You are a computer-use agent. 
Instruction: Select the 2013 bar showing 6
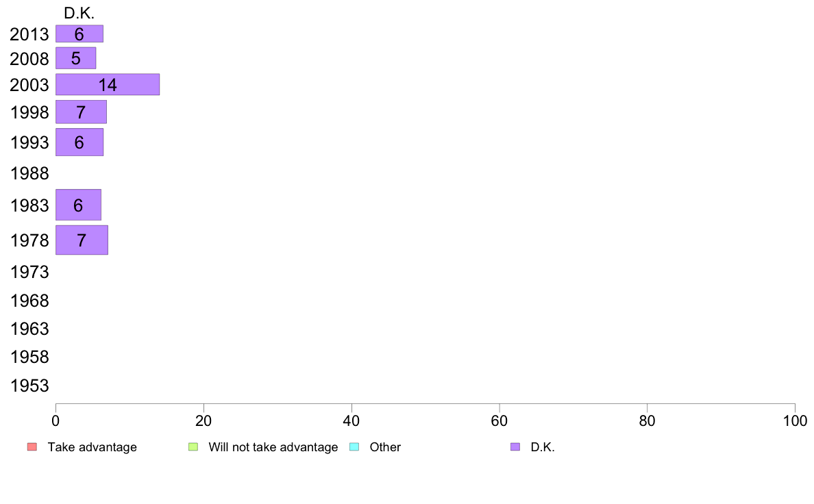pyautogui.click(x=79, y=34)
